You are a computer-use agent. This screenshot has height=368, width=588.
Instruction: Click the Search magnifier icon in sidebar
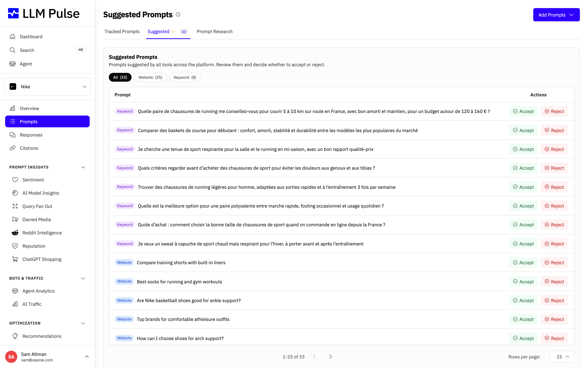pos(12,50)
